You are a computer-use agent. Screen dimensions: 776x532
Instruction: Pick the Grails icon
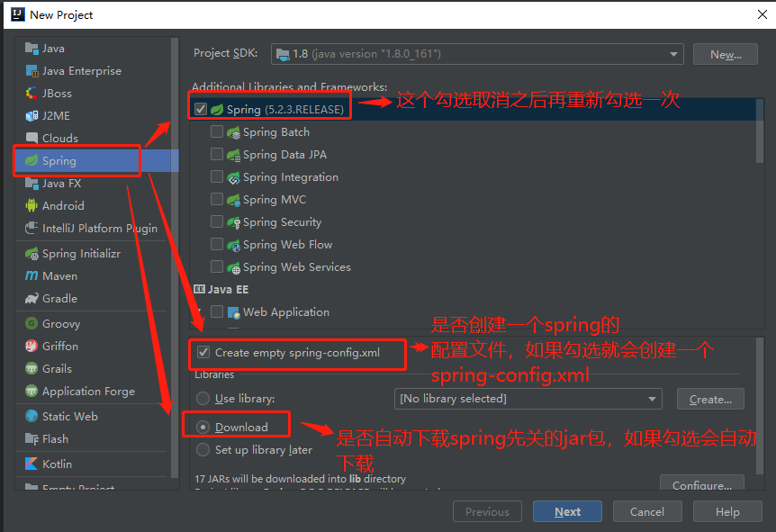click(32, 369)
